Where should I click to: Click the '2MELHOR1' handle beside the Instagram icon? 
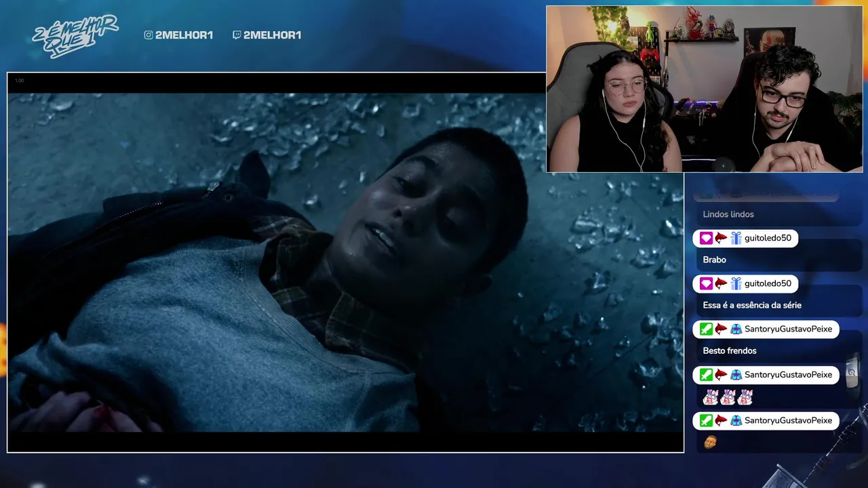pos(184,35)
